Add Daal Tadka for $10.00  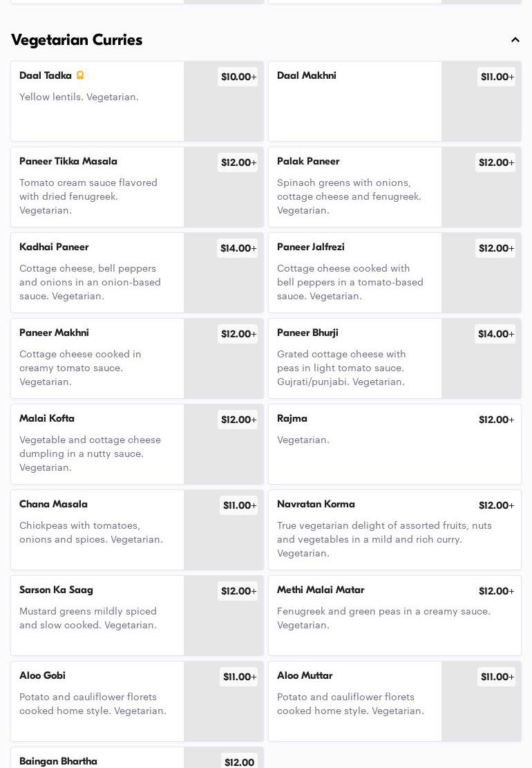(238, 77)
